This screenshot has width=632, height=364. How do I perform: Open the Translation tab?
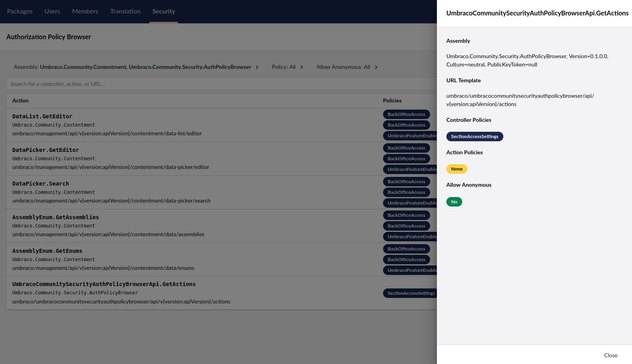click(125, 11)
